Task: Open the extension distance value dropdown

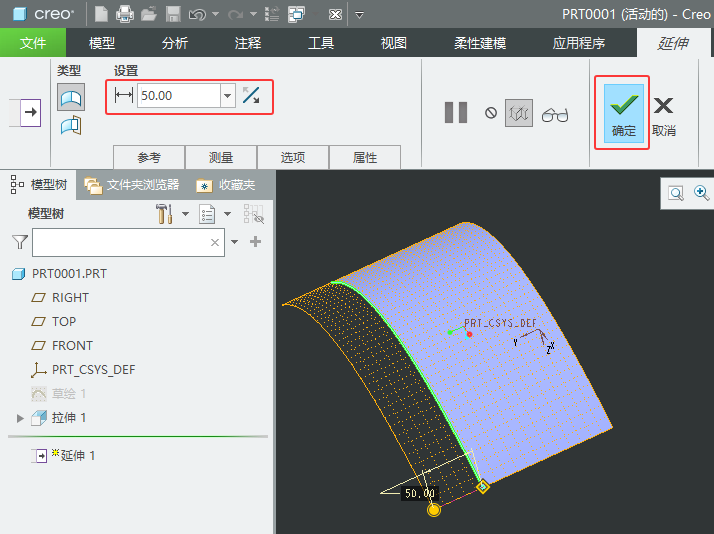Action: click(227, 96)
